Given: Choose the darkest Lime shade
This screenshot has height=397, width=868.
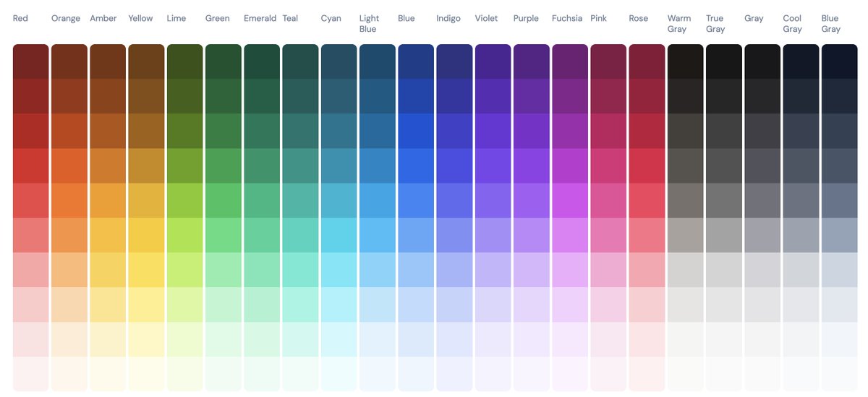Looking at the screenshot, I should (185, 61).
